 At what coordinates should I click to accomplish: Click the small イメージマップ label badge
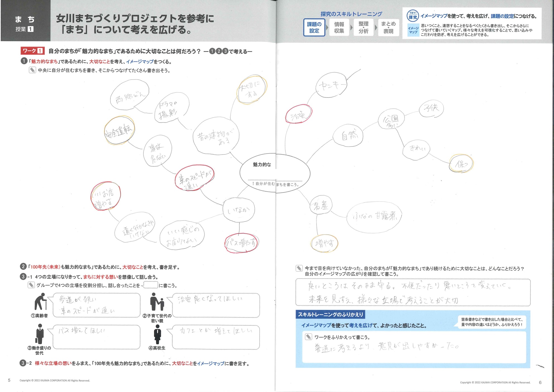tap(413, 30)
